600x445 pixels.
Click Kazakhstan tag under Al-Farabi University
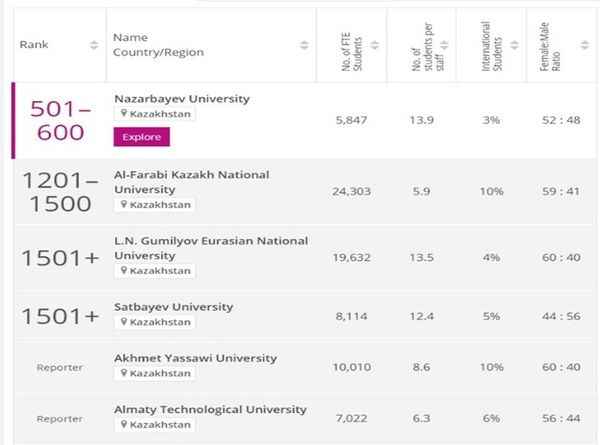[x=155, y=204]
